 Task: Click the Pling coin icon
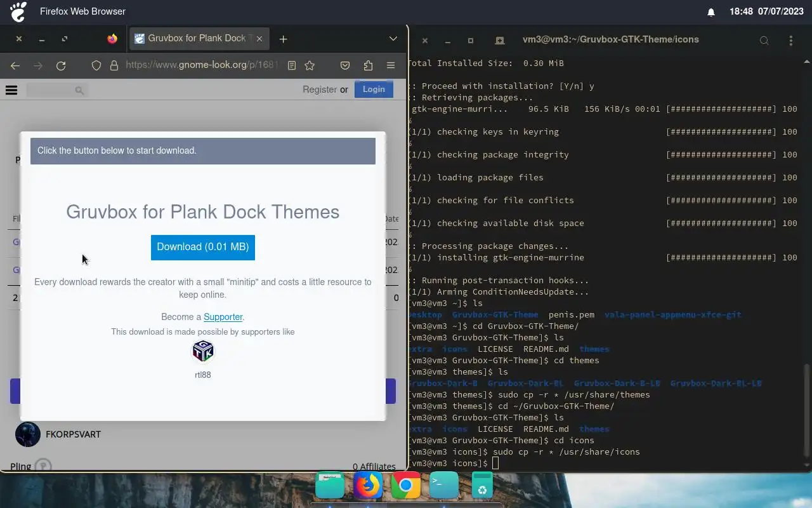pyautogui.click(x=43, y=466)
